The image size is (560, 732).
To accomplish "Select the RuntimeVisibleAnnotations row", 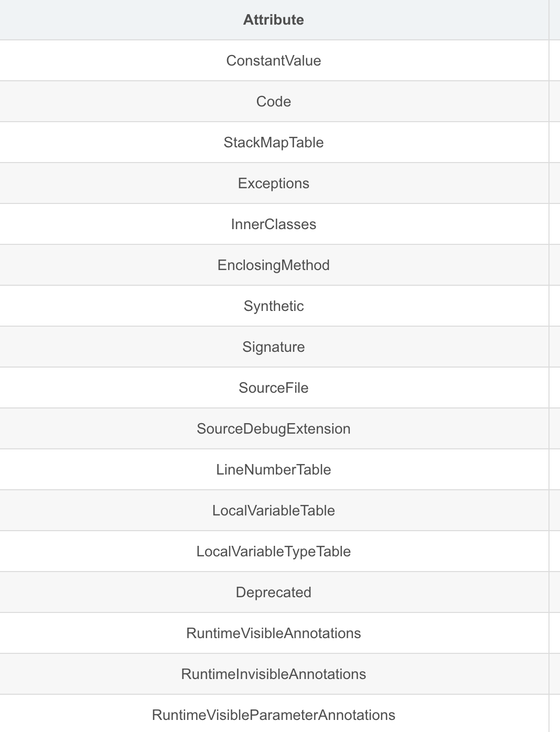I will 273,633.
